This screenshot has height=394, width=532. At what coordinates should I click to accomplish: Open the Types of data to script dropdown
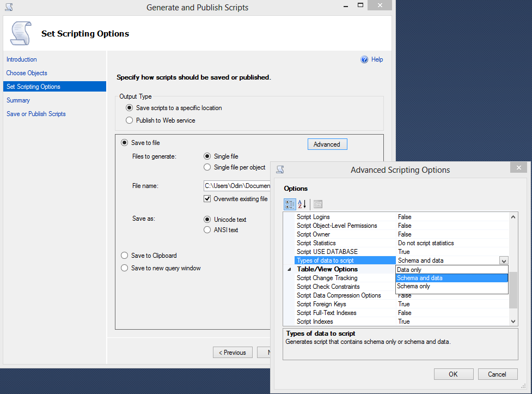coord(504,260)
